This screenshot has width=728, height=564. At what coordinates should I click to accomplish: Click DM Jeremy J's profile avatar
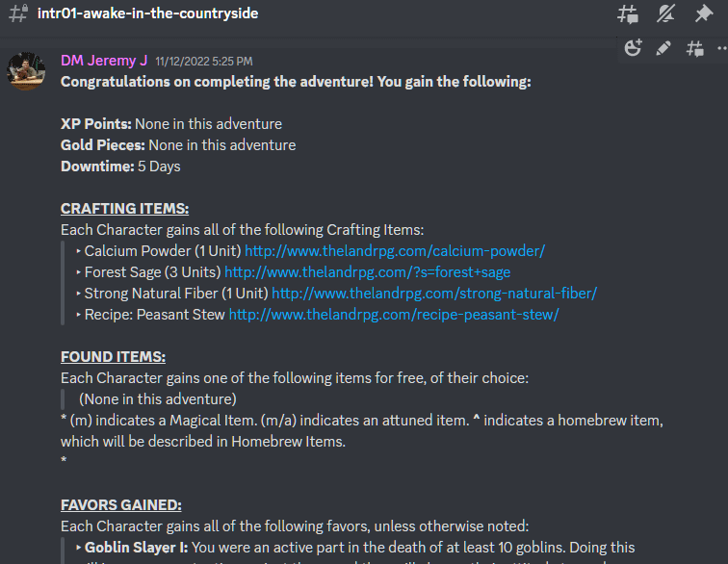pyautogui.click(x=25, y=71)
